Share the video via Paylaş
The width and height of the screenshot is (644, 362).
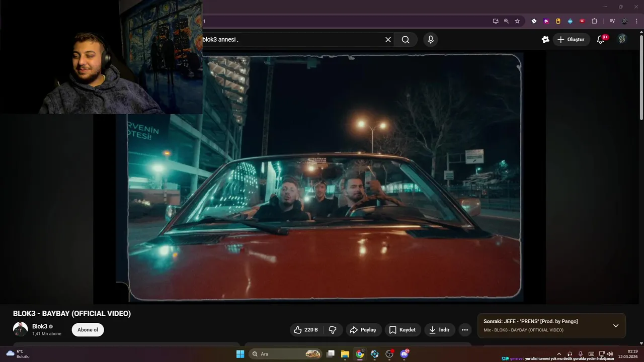[x=363, y=330]
